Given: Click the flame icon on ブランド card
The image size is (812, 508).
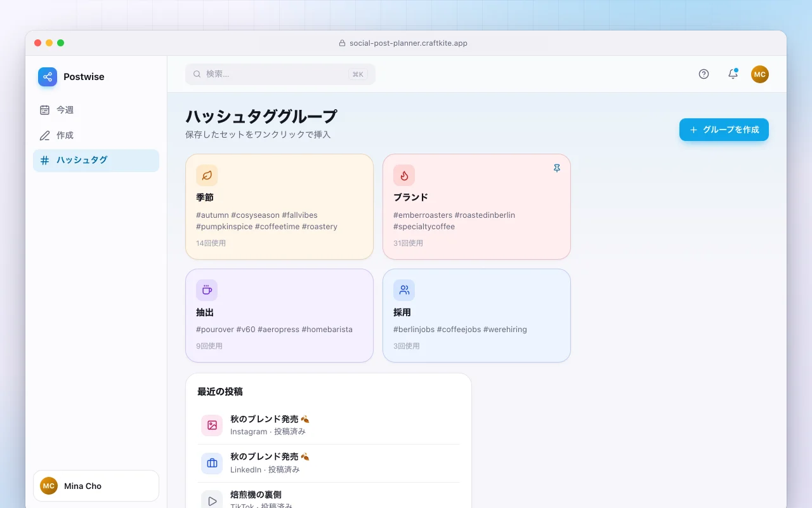Looking at the screenshot, I should (404, 175).
